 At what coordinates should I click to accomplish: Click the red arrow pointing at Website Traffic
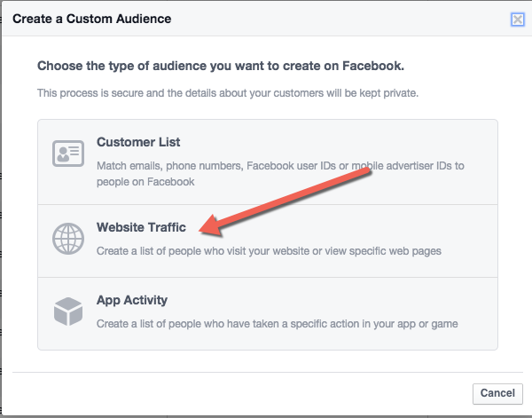(285, 201)
